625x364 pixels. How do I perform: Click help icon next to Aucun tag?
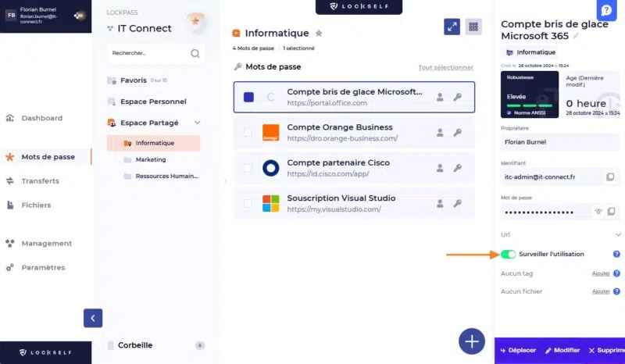point(616,273)
